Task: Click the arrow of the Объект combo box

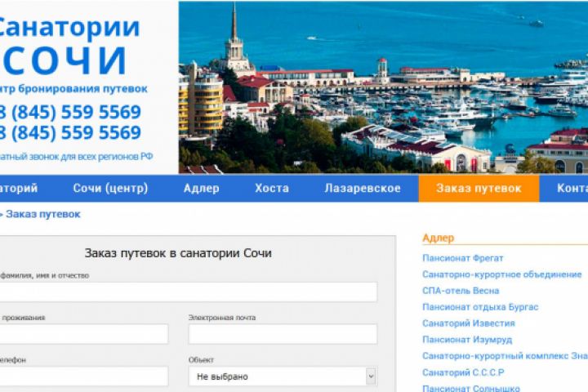Action: (371, 376)
